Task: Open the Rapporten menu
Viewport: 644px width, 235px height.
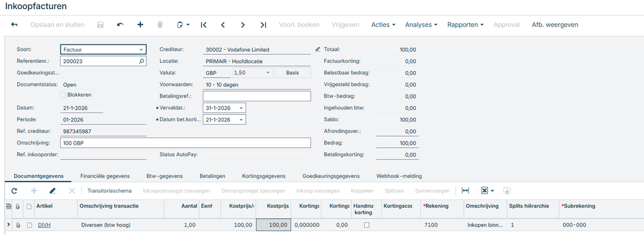Action: point(465,25)
